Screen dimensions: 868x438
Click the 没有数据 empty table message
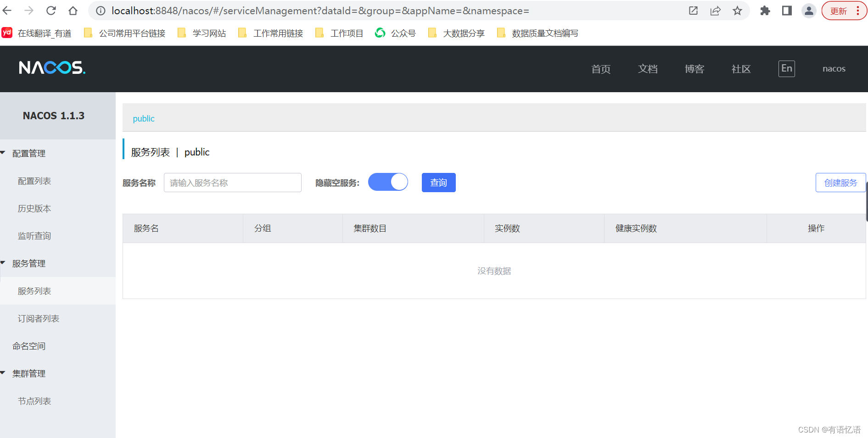pos(494,271)
